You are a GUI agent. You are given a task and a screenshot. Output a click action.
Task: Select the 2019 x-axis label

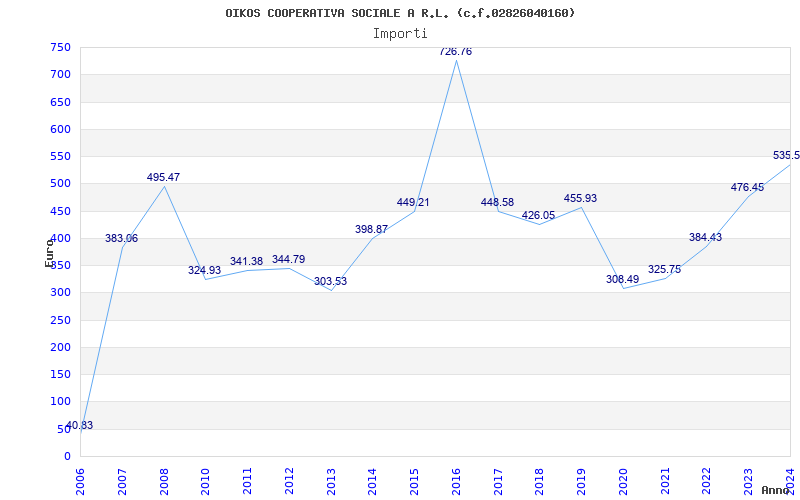point(581,481)
